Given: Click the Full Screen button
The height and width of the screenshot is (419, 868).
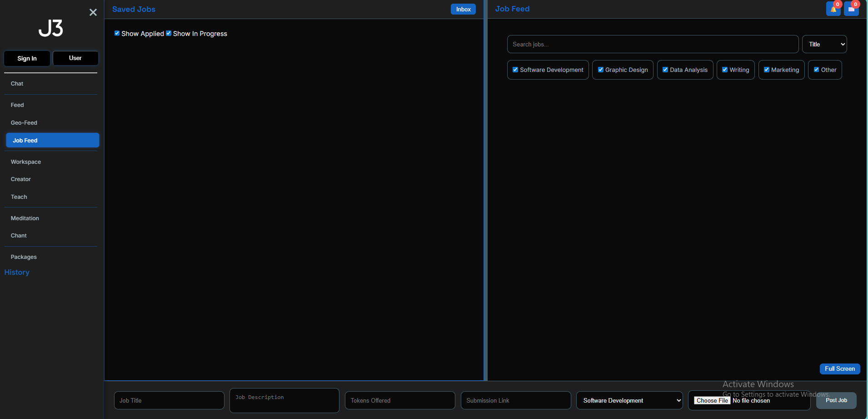Looking at the screenshot, I should (x=839, y=369).
